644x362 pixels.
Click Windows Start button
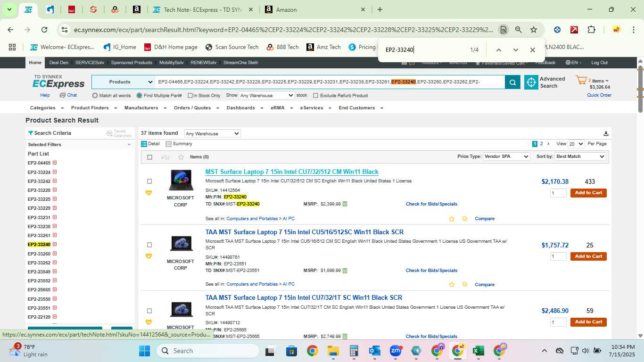click(x=144, y=351)
